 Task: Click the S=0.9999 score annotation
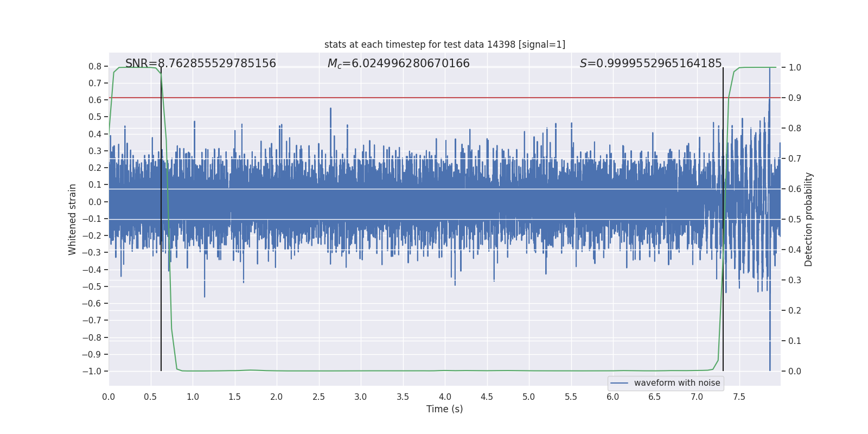click(650, 63)
